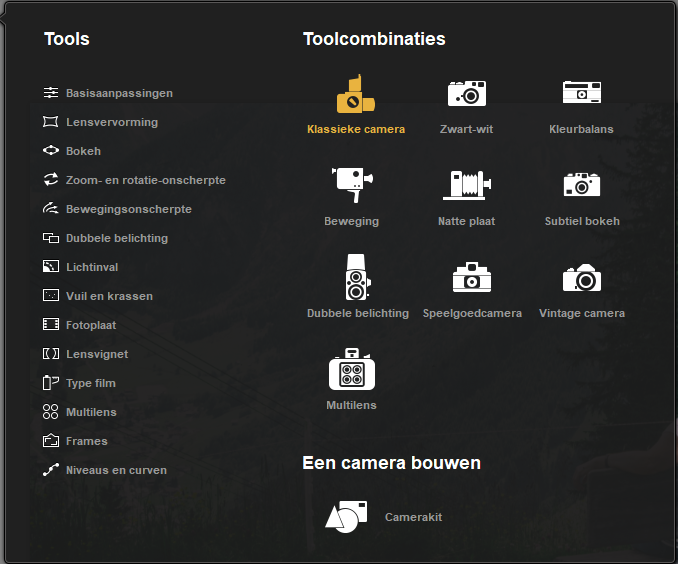This screenshot has height=564, width=678.
Task: Select the Frames label
Action: (x=86, y=441)
